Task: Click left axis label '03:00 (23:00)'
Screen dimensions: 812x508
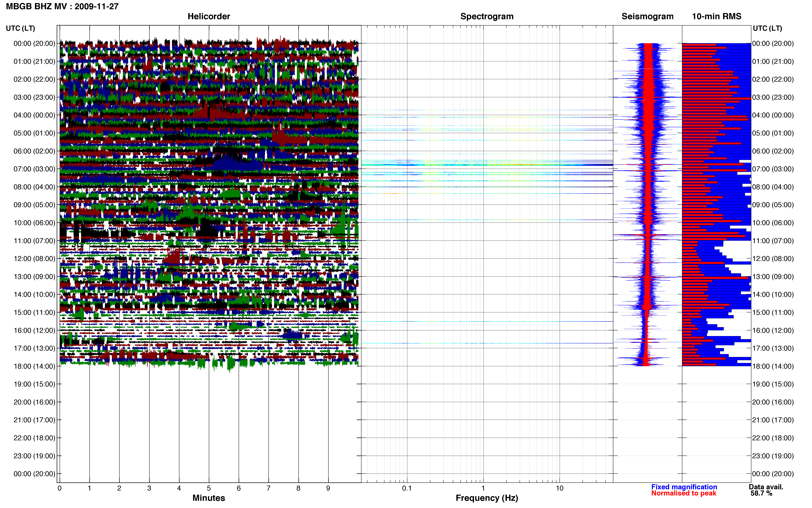Action: (x=34, y=97)
